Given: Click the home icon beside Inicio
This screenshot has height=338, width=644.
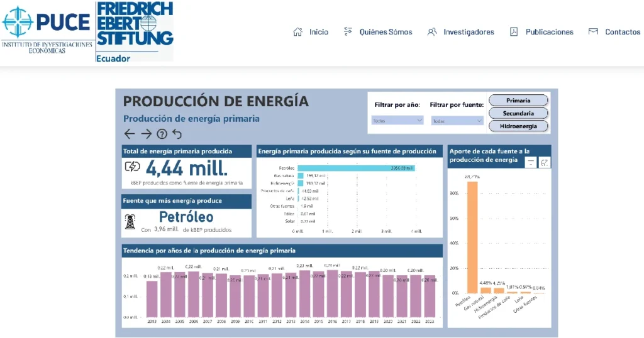Looking at the screenshot, I should click(x=297, y=32).
